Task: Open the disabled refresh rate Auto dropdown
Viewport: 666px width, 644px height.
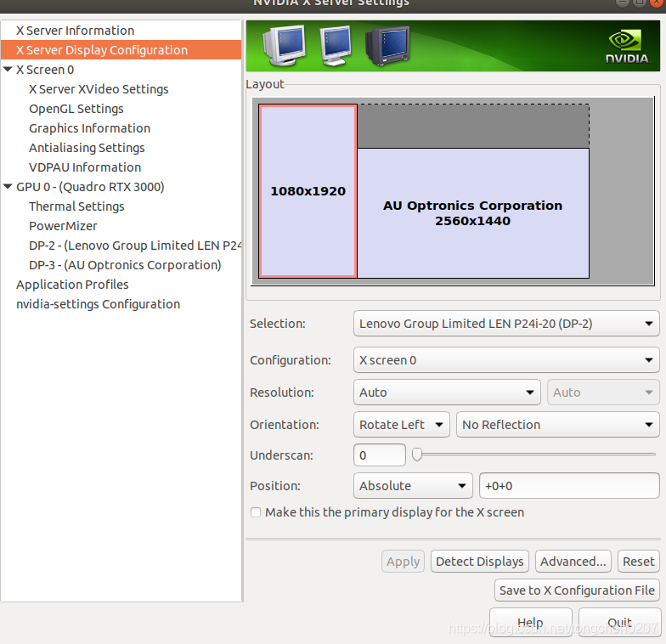Action: tap(603, 393)
